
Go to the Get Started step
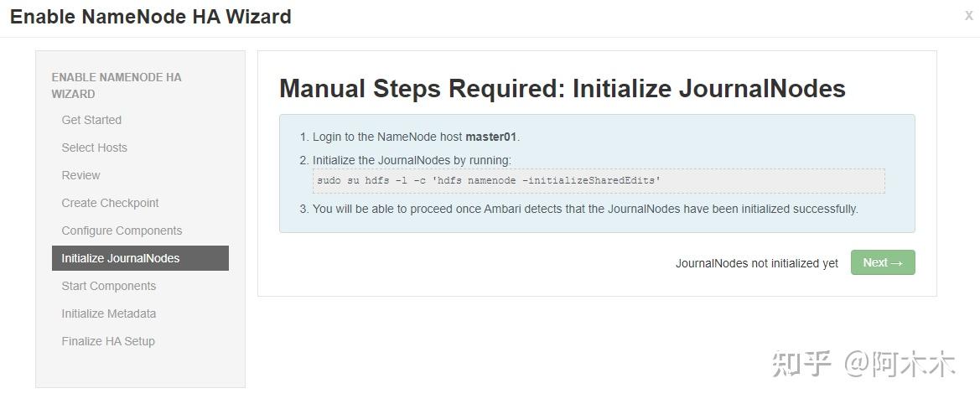[x=91, y=120]
